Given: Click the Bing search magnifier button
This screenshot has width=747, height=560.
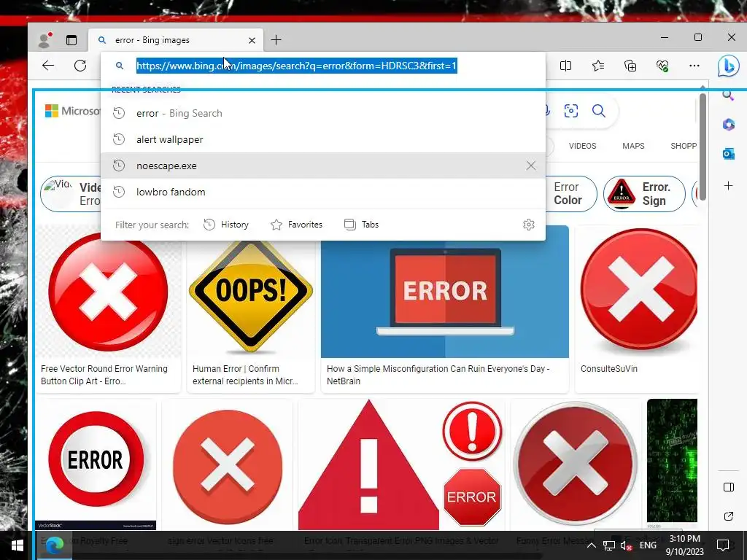Looking at the screenshot, I should coord(599,111).
